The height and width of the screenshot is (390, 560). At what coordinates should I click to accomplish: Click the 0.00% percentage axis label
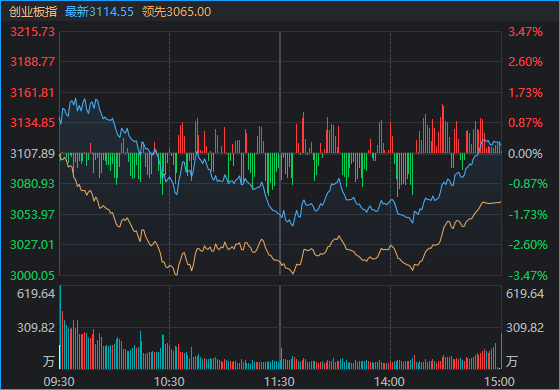[x=525, y=154]
